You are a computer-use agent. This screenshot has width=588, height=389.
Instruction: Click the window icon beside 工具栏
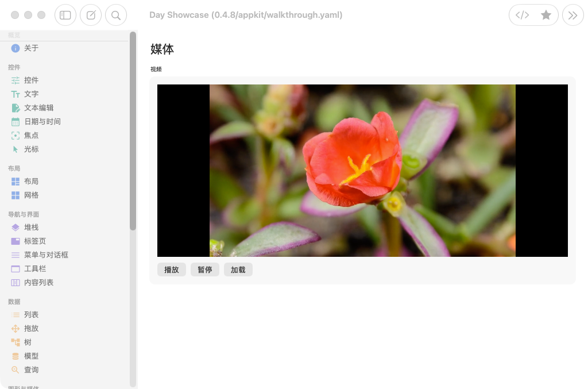tap(16, 269)
